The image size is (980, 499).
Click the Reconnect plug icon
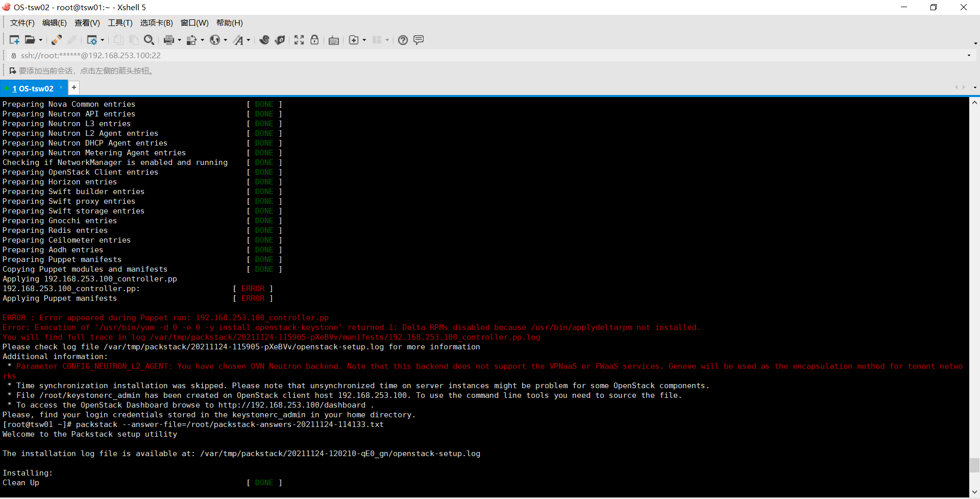click(56, 40)
